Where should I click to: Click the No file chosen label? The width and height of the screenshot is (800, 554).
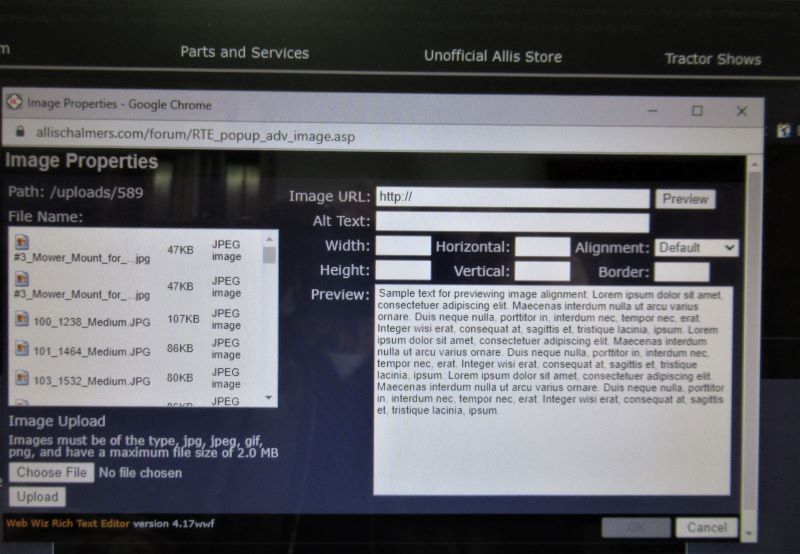pos(140,473)
